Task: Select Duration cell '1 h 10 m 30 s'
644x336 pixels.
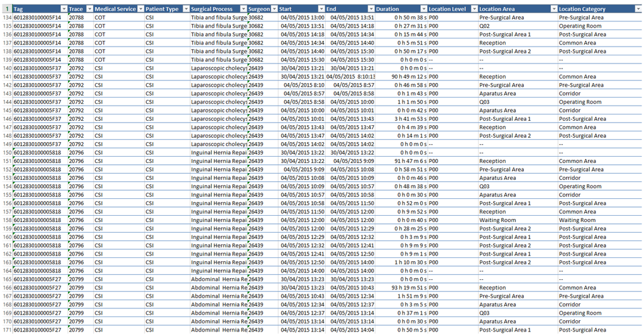Action: pos(401,262)
